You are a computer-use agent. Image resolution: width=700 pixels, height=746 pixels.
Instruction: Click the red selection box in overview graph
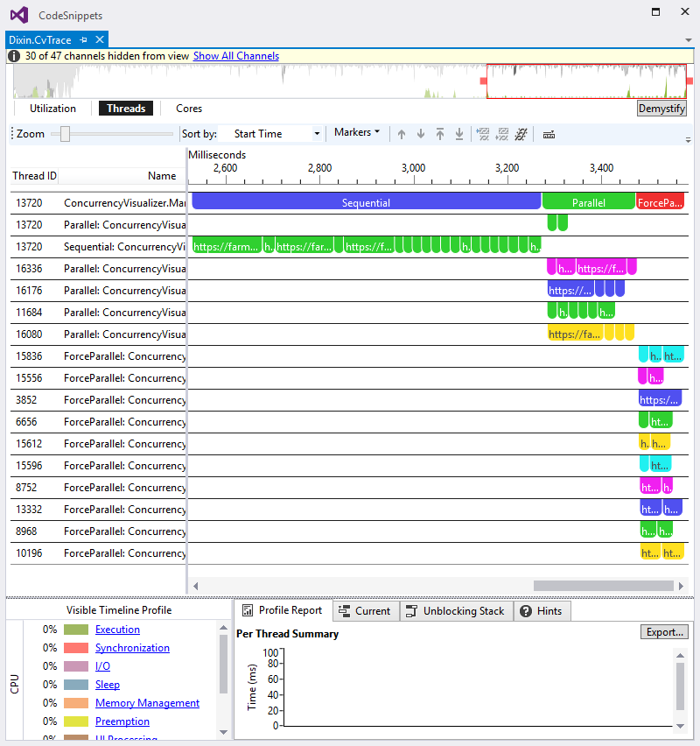(x=586, y=81)
